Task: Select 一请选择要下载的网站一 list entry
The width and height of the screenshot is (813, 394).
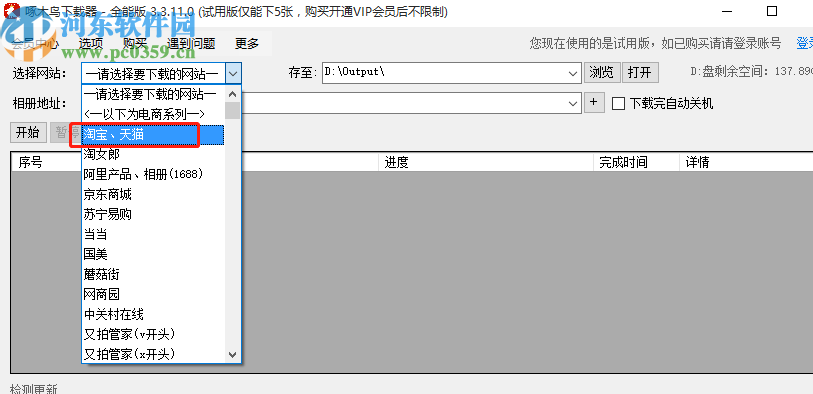Action: (153, 95)
